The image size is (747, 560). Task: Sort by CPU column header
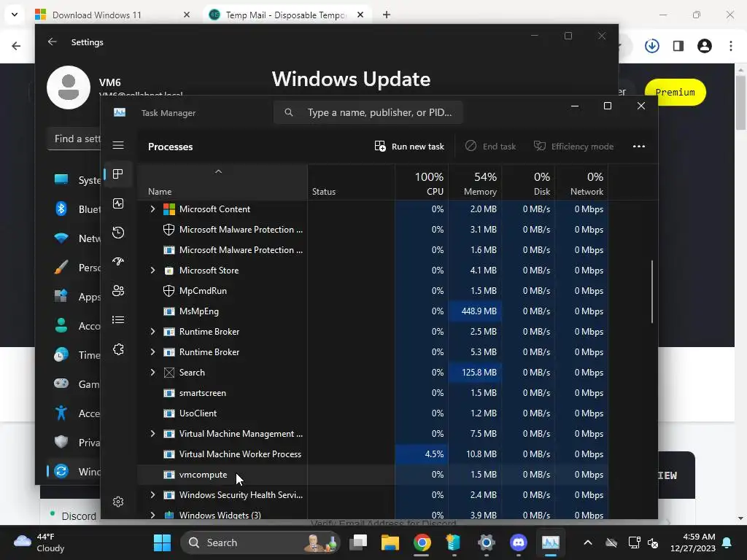(422, 183)
